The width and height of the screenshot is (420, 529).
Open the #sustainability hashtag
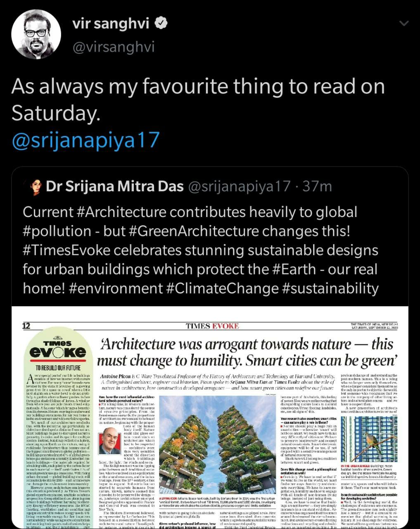tap(330, 288)
